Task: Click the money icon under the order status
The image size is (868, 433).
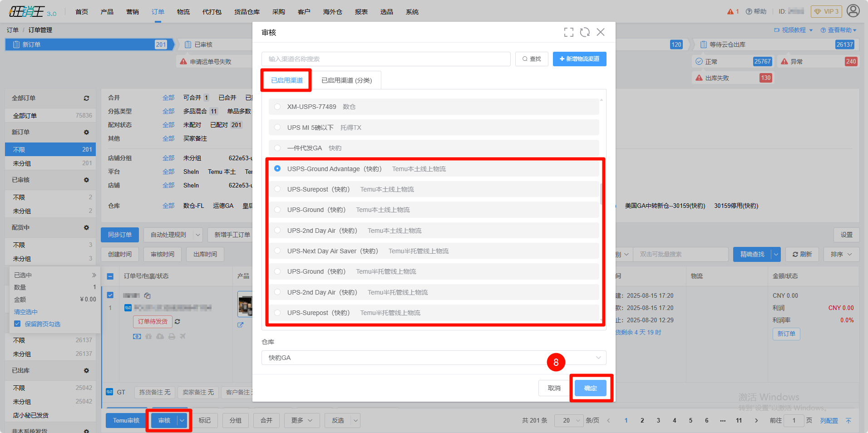Action: [137, 336]
